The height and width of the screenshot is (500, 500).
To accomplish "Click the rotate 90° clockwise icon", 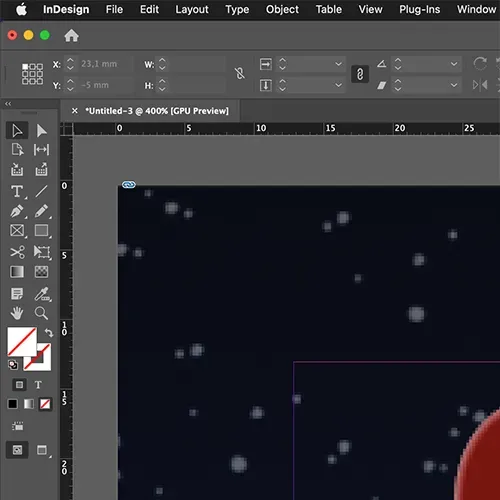I will pyautogui.click(x=480, y=64).
